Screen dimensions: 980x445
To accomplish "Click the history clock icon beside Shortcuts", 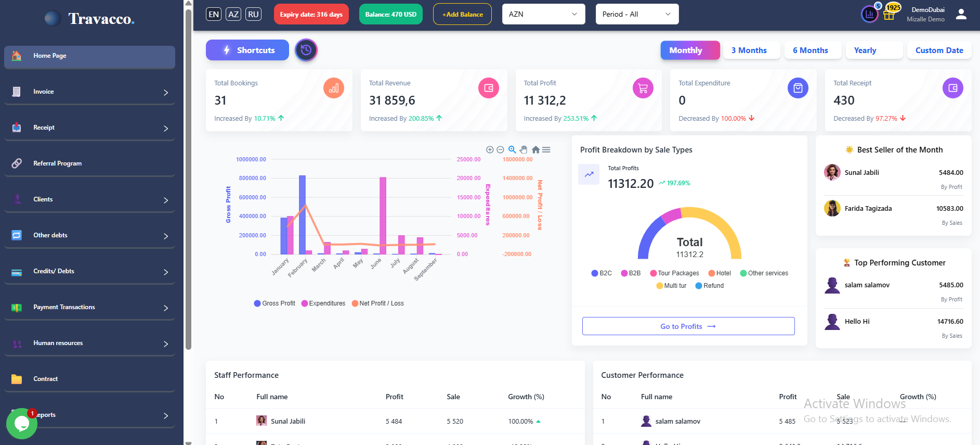I will (x=306, y=50).
